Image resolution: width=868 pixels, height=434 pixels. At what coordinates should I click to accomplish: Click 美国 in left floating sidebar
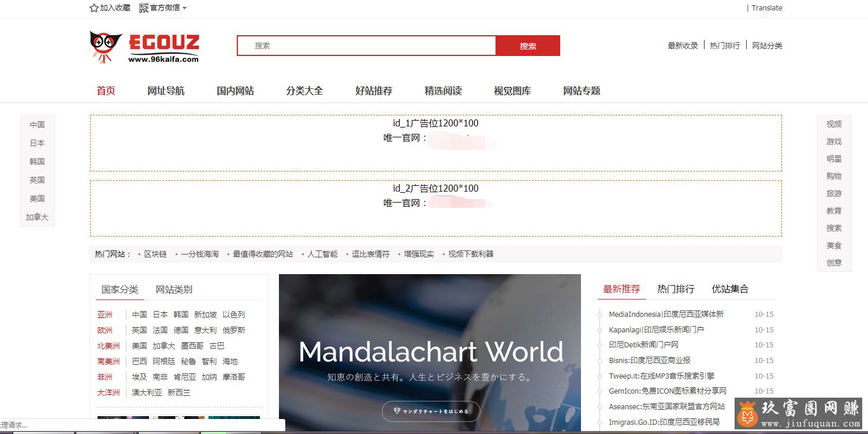[x=38, y=199]
